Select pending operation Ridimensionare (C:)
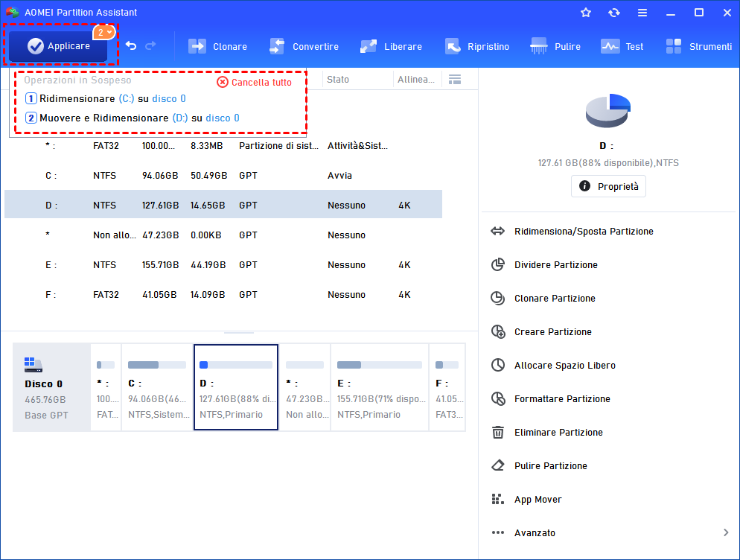Viewport: 740px width, 560px height. pyautogui.click(x=105, y=99)
